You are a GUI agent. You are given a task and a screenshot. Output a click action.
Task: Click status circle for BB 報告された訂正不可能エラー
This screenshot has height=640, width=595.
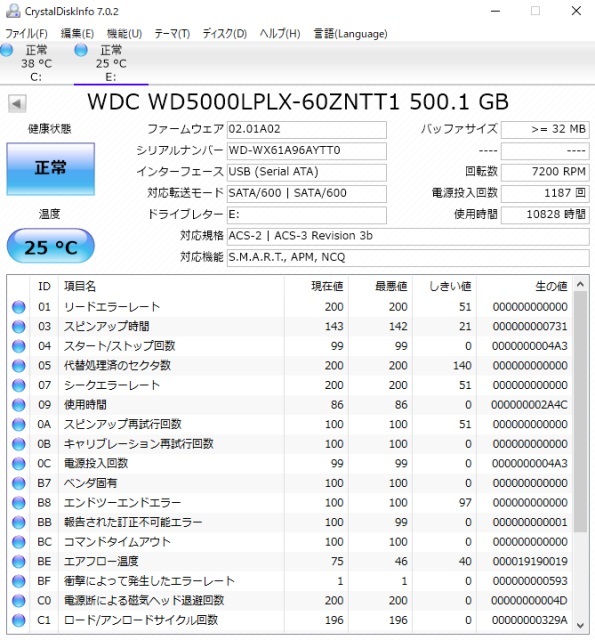[18, 522]
